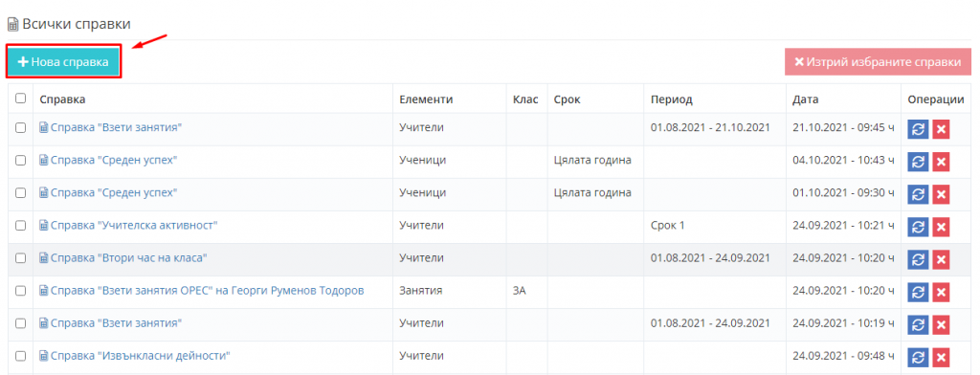Viewport: 980px width, 375px height.
Task: Delete the 24.09.2021 10:19 "Взети занятия" report
Action: [941, 324]
